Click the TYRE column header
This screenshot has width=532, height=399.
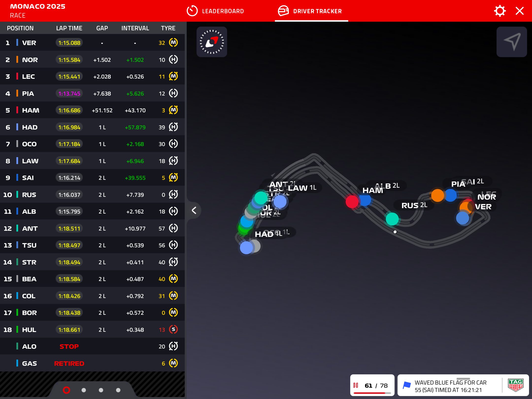click(168, 28)
